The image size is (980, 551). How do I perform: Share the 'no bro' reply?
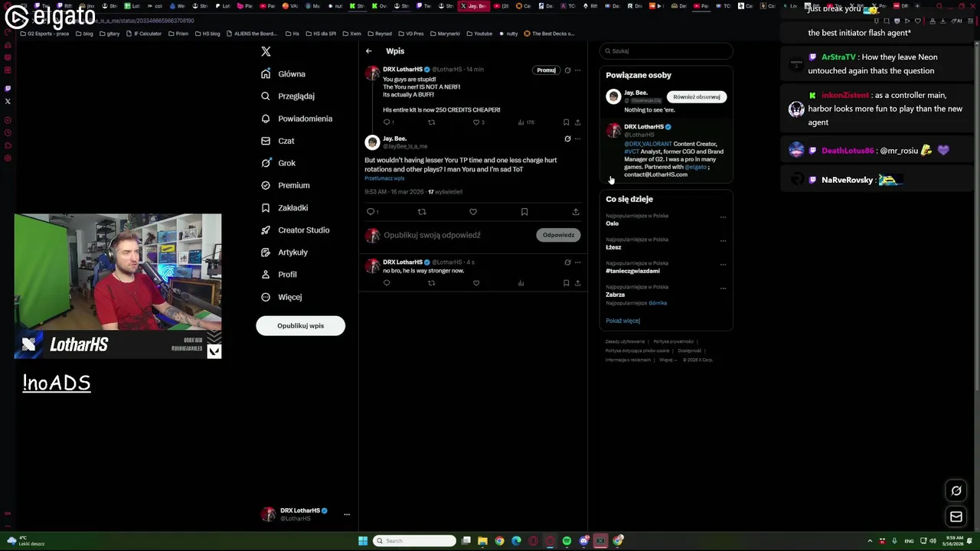[577, 283]
